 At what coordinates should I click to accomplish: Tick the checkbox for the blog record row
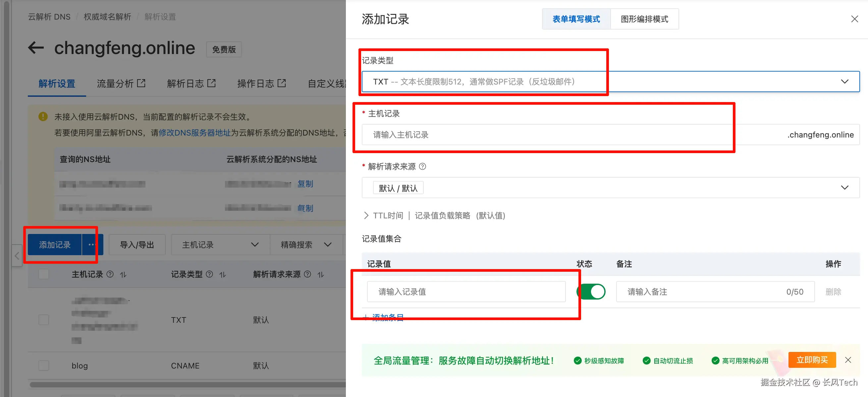tap(44, 365)
